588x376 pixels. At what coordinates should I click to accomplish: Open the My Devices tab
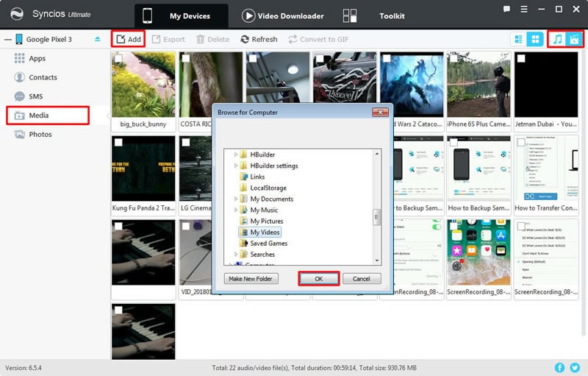point(181,15)
